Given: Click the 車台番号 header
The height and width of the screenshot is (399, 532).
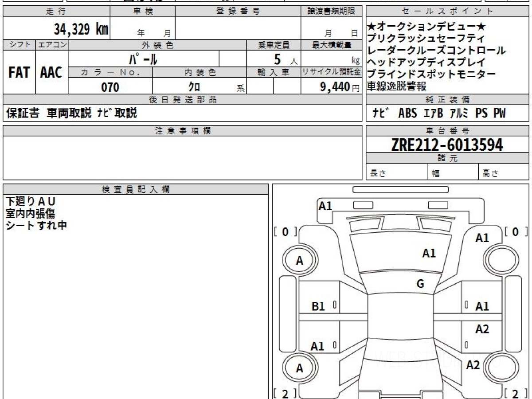Looking at the screenshot, I should pos(447,131).
